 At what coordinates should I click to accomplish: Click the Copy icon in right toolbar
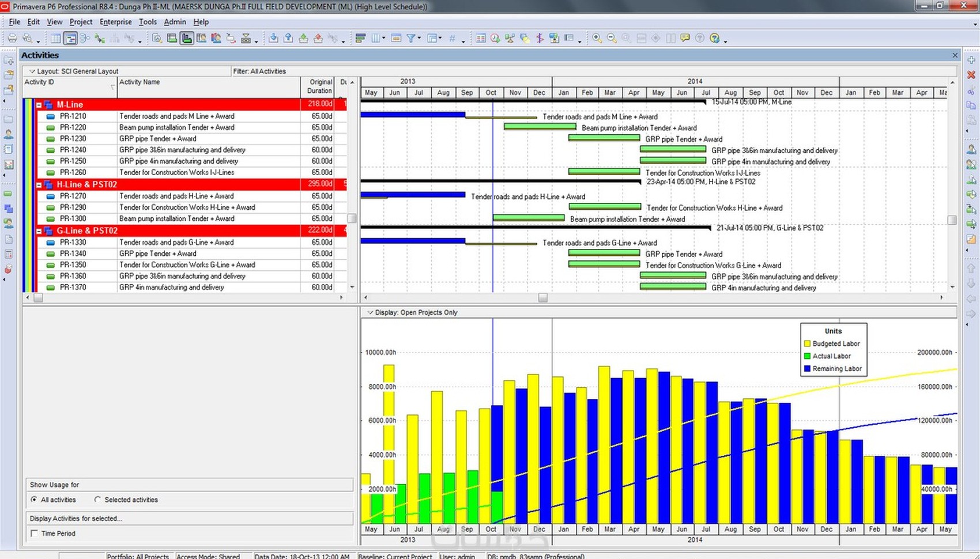(x=971, y=105)
